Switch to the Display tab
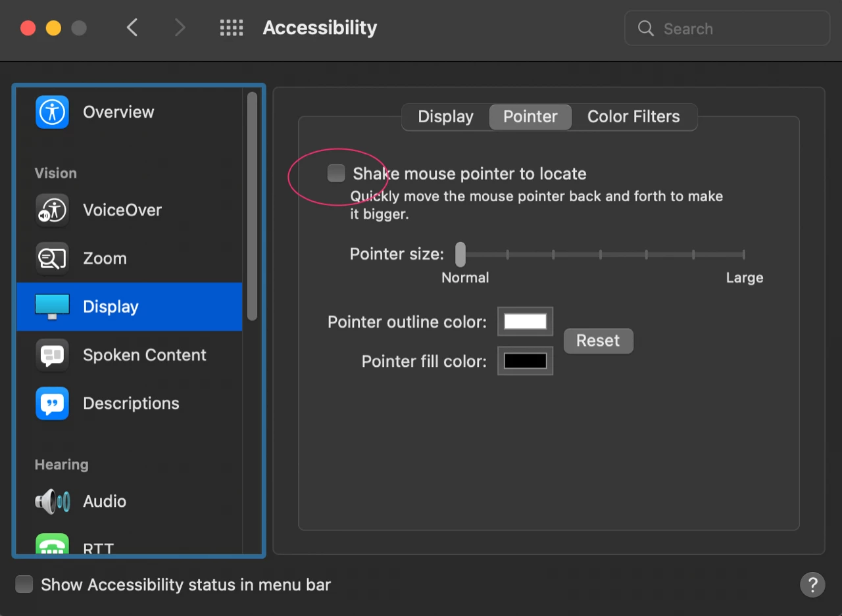This screenshot has height=616, width=842. tap(445, 116)
